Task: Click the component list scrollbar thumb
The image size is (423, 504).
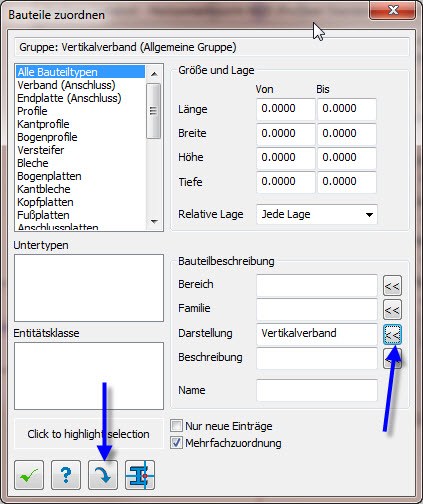Action: tap(154, 111)
